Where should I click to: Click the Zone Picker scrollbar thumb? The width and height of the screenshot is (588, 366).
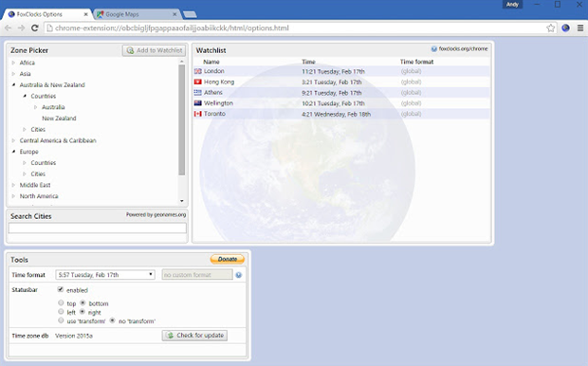[182, 120]
